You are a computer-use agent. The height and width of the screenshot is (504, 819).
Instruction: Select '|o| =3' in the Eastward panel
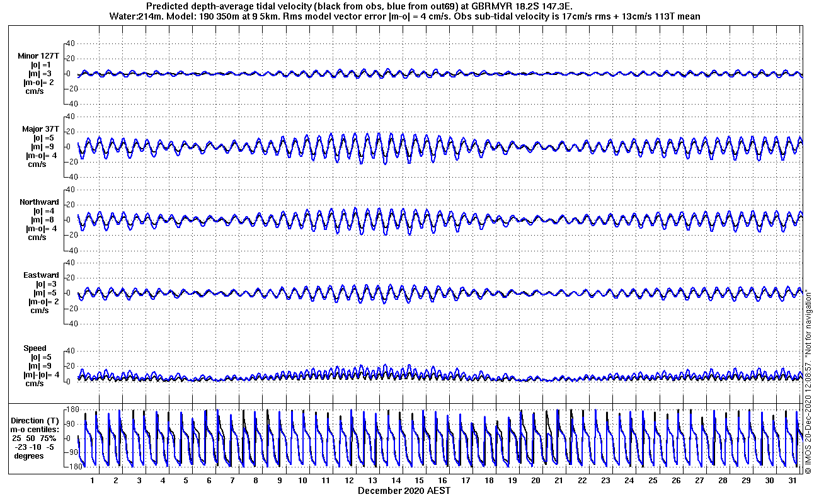pyautogui.click(x=45, y=284)
